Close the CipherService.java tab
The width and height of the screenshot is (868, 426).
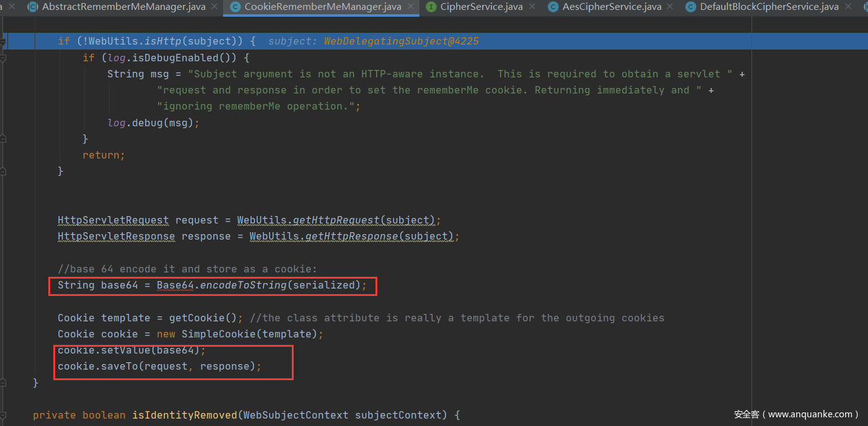[x=532, y=7]
